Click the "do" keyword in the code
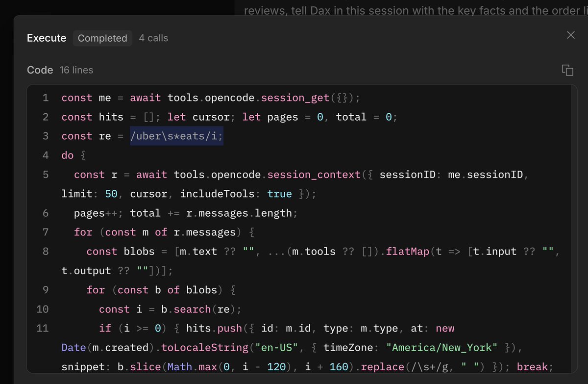This screenshot has height=384, width=588. pos(68,155)
